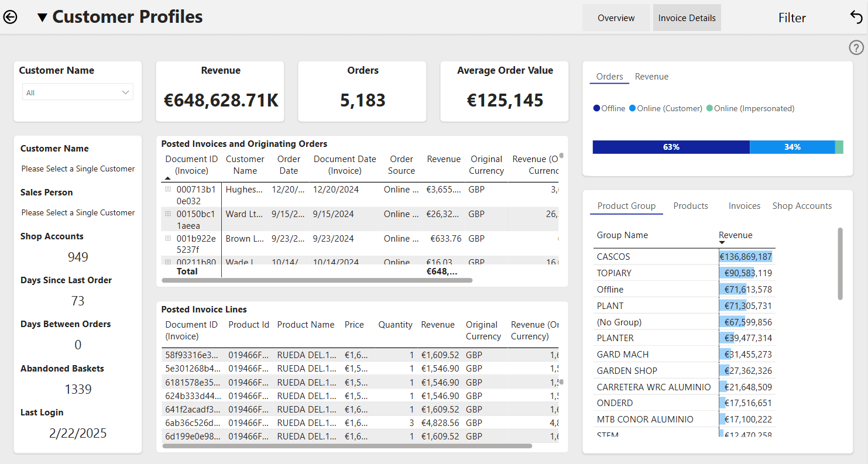Click invoice line 6ab36c526d cell
868x464 pixels.
192,422
